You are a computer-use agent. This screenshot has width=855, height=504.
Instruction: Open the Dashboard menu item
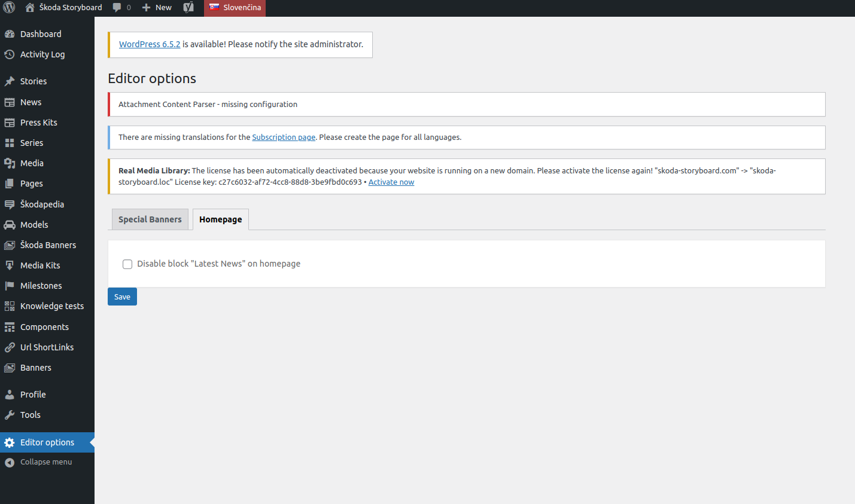(47, 34)
